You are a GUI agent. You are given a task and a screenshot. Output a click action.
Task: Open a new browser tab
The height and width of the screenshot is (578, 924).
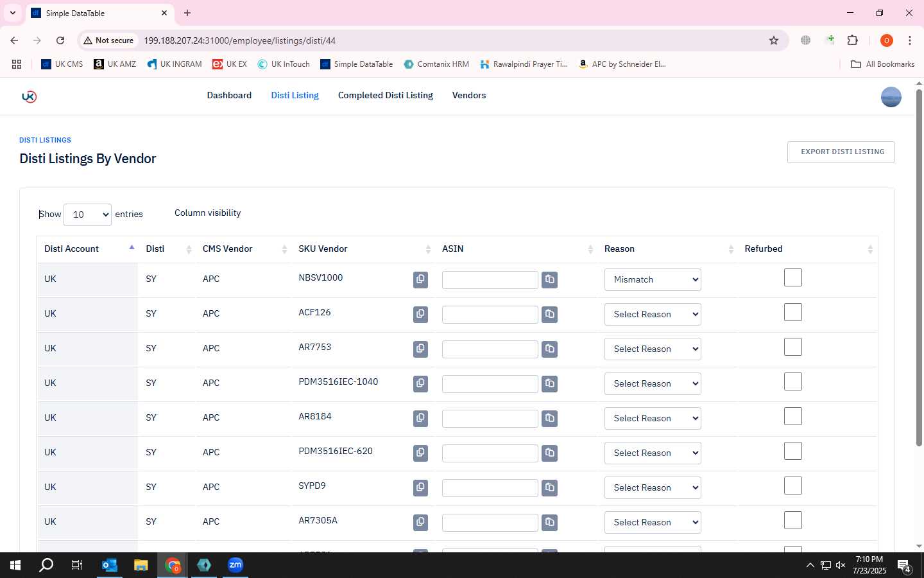(187, 13)
